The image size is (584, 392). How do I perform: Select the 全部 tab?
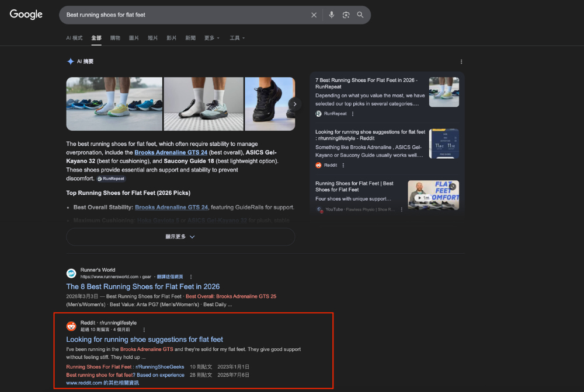click(x=96, y=38)
